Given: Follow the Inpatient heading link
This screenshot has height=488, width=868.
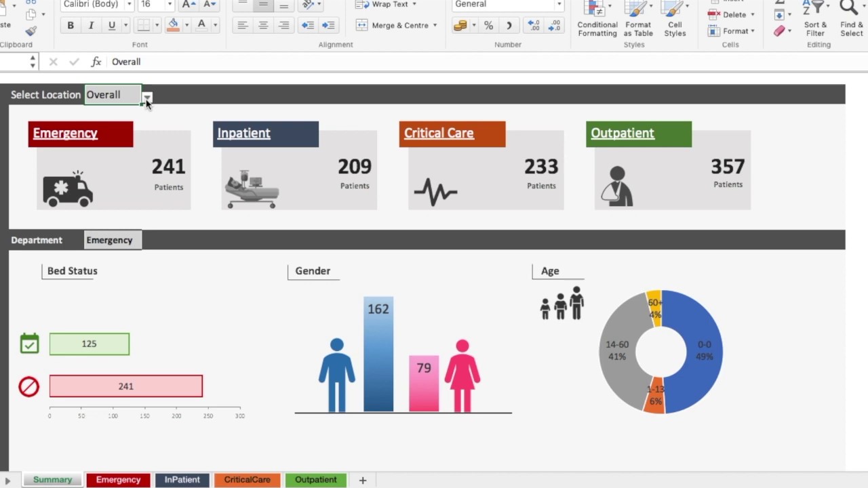Looking at the screenshot, I should coord(243,134).
